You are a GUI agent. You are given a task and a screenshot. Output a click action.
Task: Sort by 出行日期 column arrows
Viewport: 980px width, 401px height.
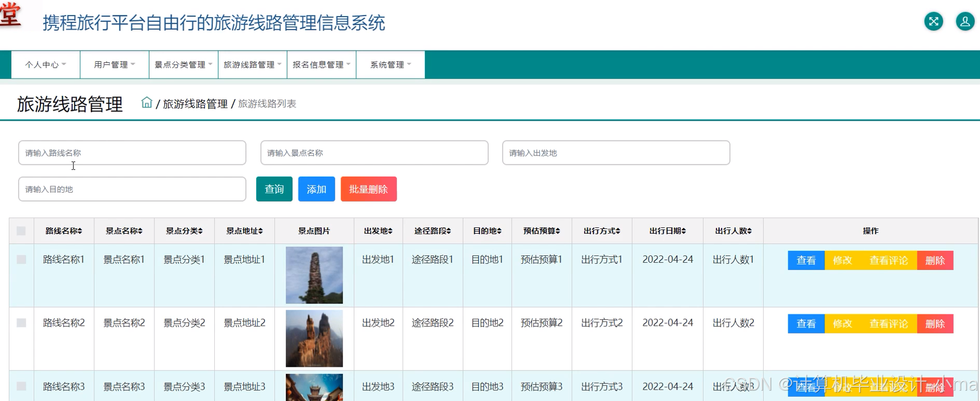coord(684,231)
